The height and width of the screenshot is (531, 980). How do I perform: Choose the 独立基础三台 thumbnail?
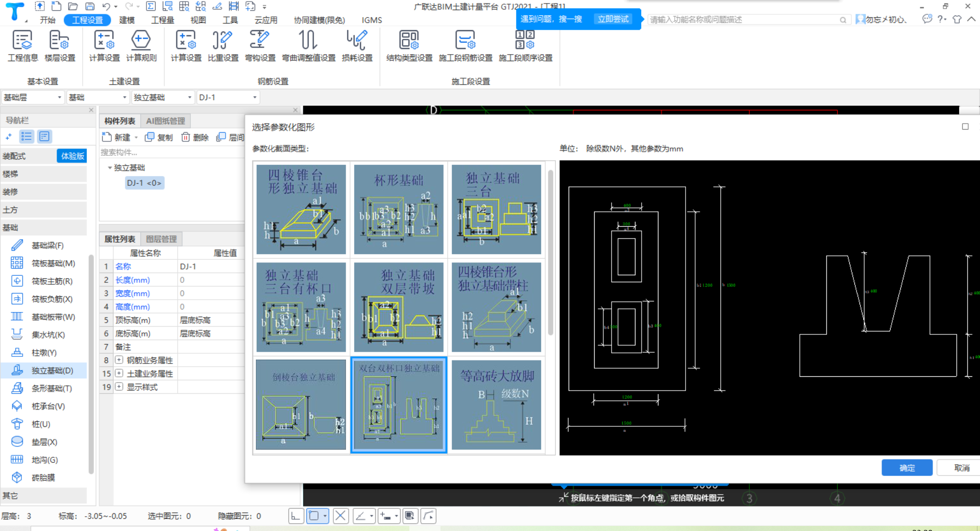[x=496, y=209]
